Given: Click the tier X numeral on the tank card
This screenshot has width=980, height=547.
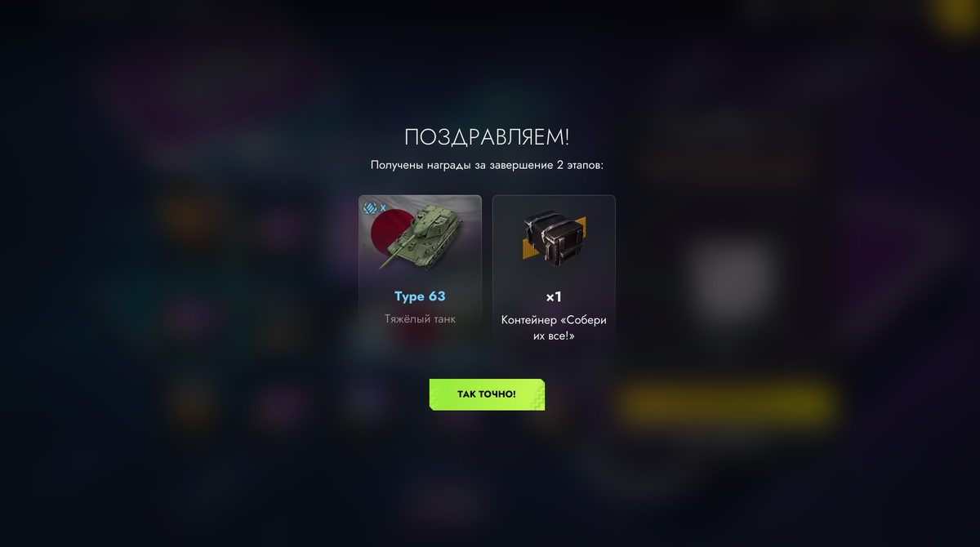Looking at the screenshot, I should [383, 208].
